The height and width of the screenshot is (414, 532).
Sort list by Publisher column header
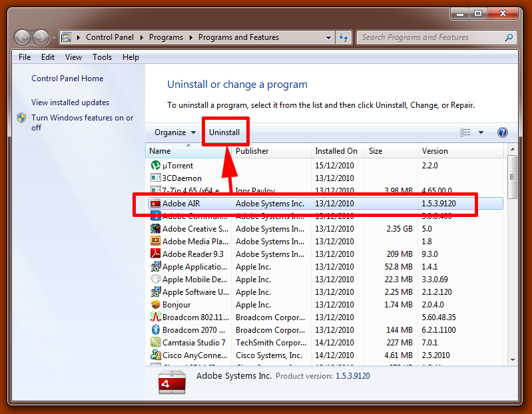point(271,151)
